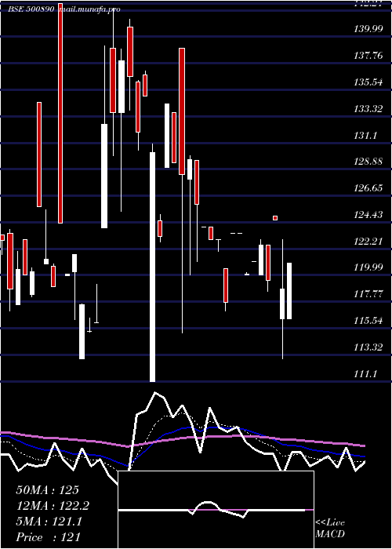
Task: Select the 139.99 price axis label
Action: click(368, 30)
